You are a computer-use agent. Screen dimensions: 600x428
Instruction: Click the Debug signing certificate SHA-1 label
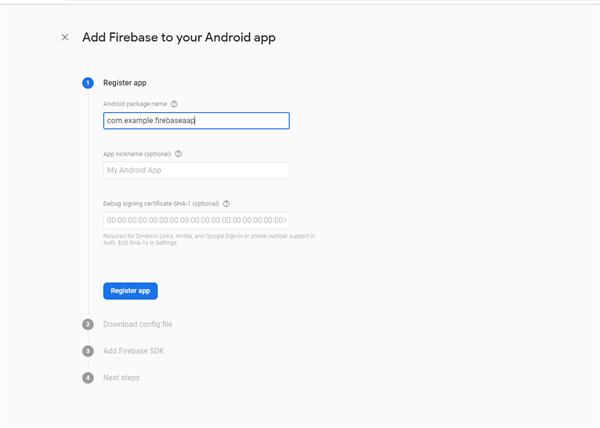[160, 203]
